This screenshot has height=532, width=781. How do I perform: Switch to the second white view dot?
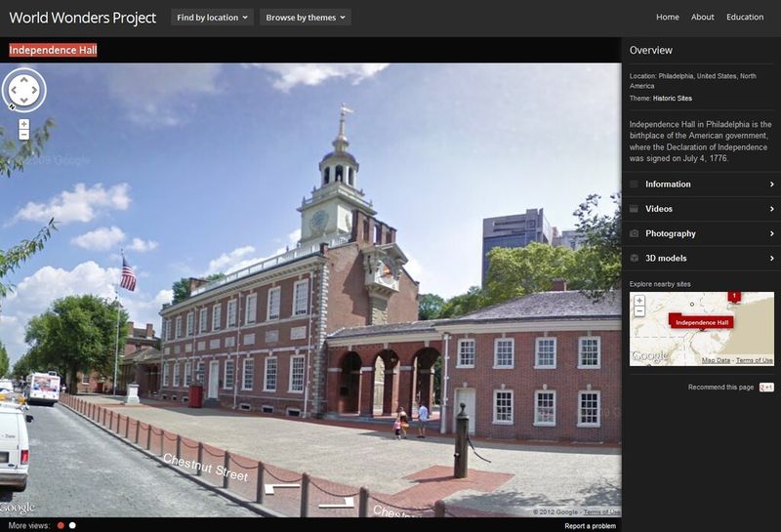tap(72, 525)
